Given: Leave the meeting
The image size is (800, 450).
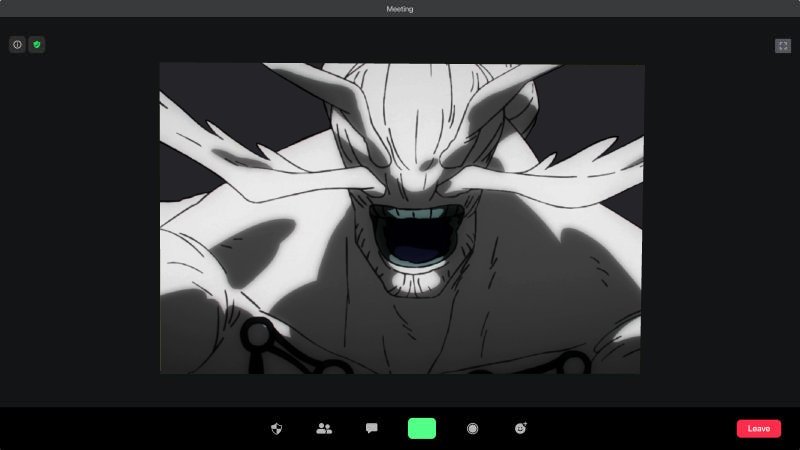Looking at the screenshot, I should pos(759,429).
